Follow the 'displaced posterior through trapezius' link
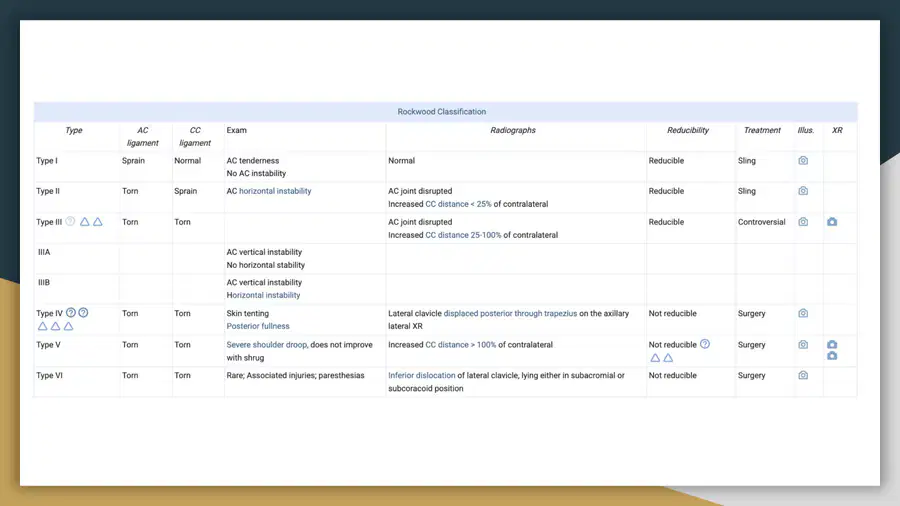 pos(510,314)
